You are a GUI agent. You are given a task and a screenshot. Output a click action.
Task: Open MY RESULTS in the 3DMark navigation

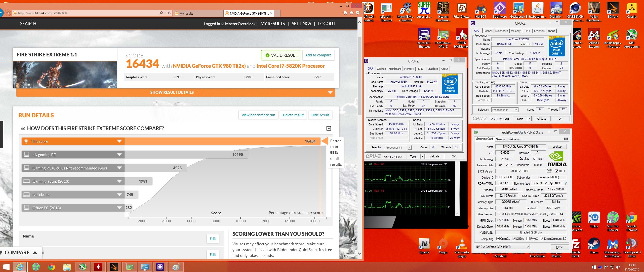(272, 24)
